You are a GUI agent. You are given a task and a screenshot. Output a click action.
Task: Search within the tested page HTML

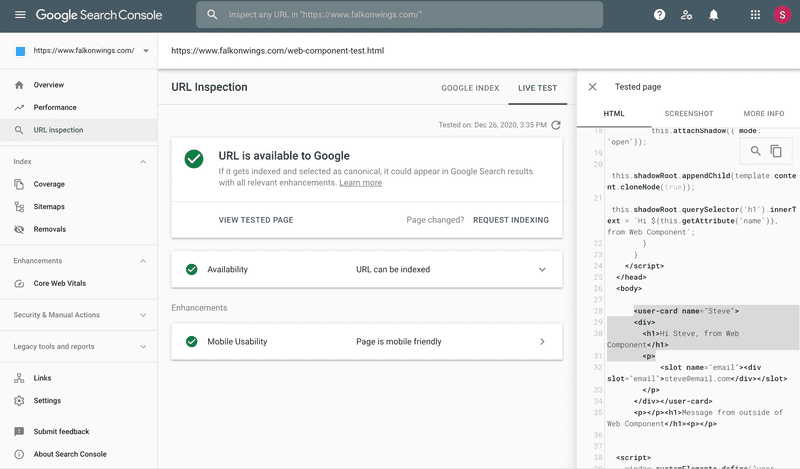point(756,151)
